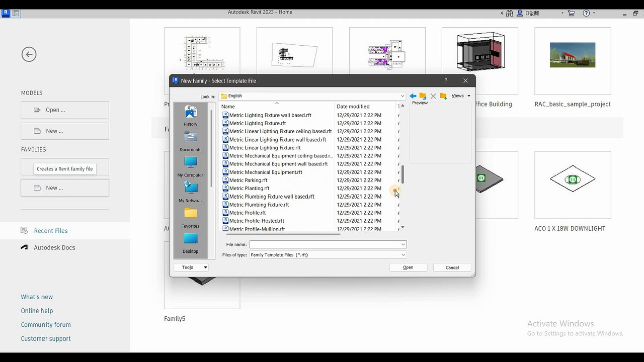This screenshot has width=644, height=362.
Task: Expand Files of type dropdown
Action: point(403,255)
